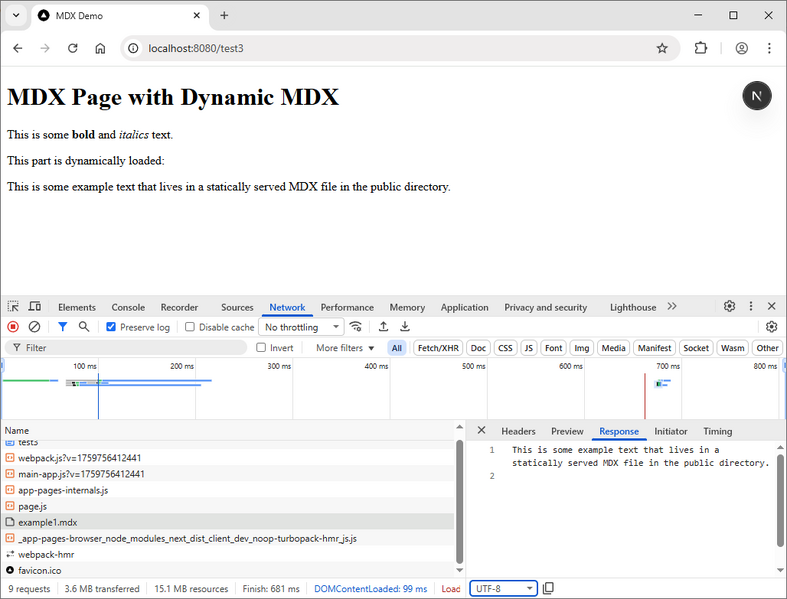Toggle the network filter funnel icon
The image size is (787, 599).
click(63, 327)
